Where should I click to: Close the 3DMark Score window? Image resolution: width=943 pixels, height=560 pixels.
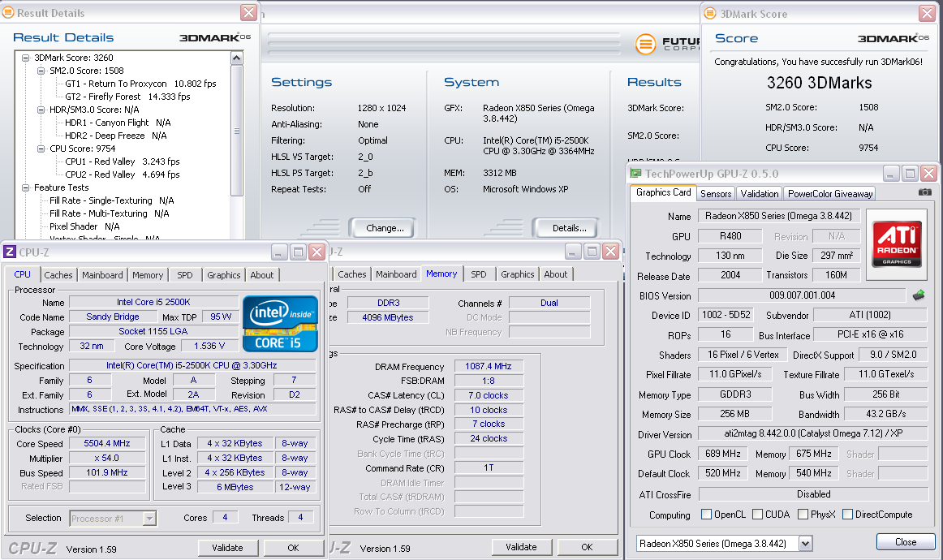(x=927, y=13)
